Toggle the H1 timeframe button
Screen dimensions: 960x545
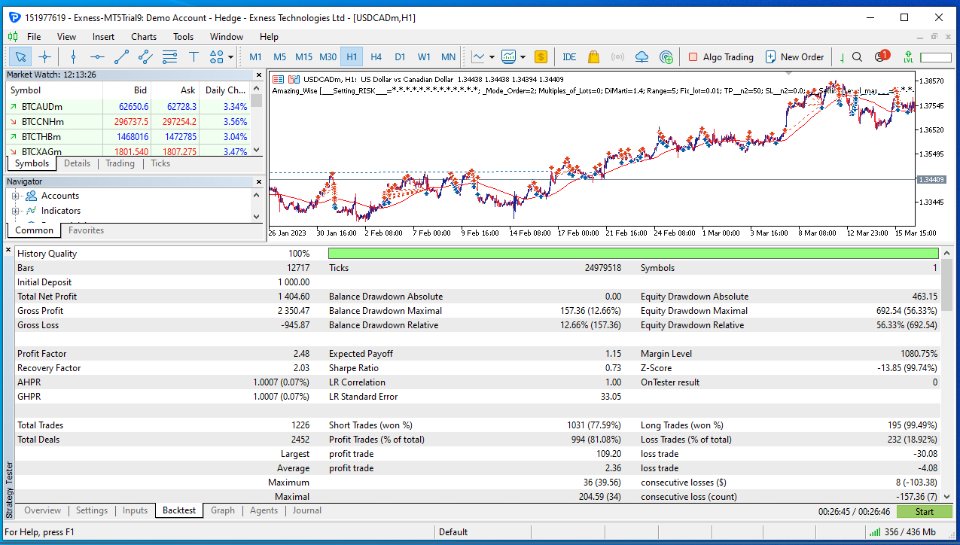click(x=351, y=57)
